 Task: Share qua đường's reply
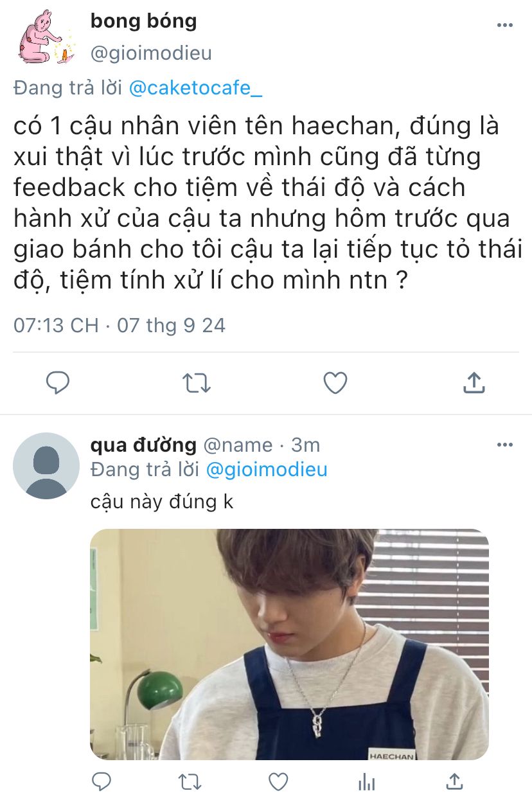click(454, 781)
